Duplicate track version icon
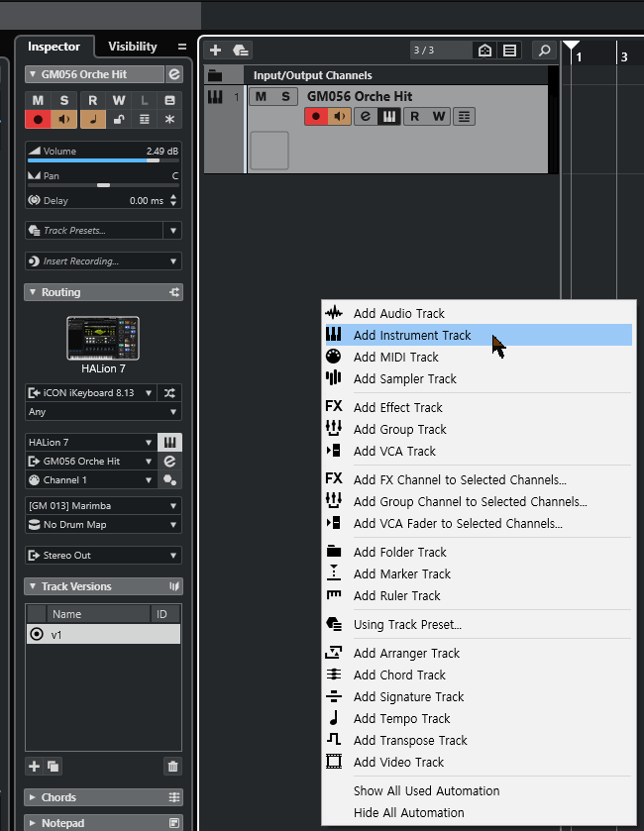The image size is (644, 831). pyautogui.click(x=53, y=766)
